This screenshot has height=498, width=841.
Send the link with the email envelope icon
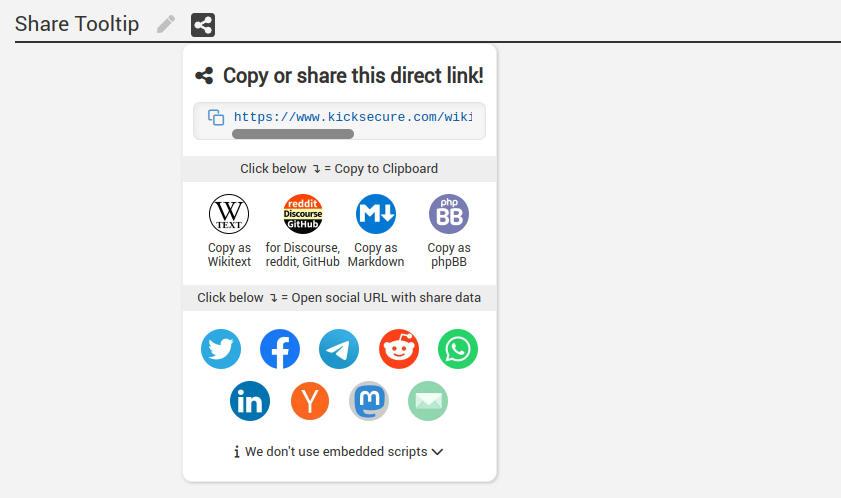[428, 401]
